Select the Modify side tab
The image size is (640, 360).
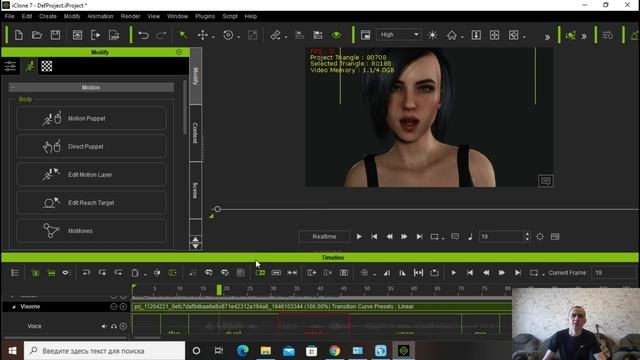click(x=196, y=76)
